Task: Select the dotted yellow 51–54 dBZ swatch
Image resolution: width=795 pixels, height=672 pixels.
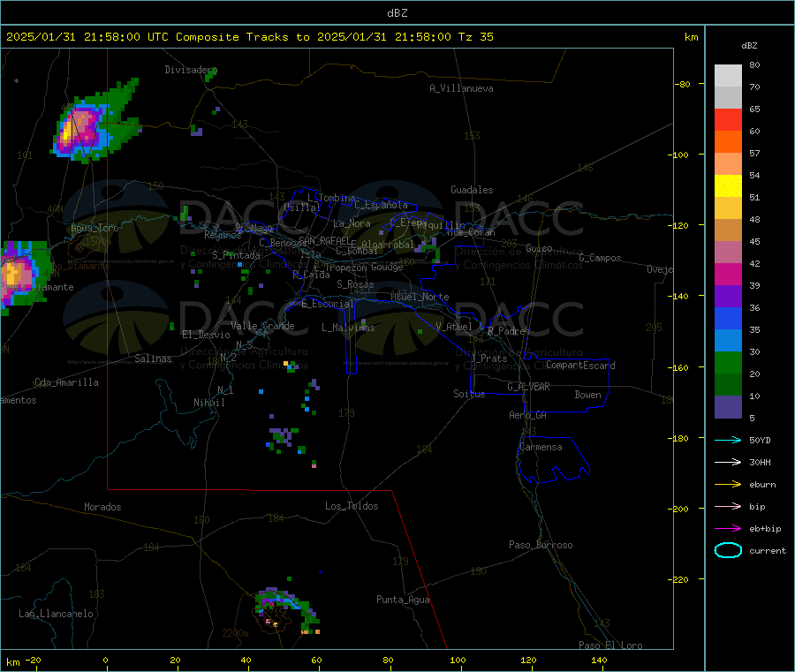Action: pos(728,186)
